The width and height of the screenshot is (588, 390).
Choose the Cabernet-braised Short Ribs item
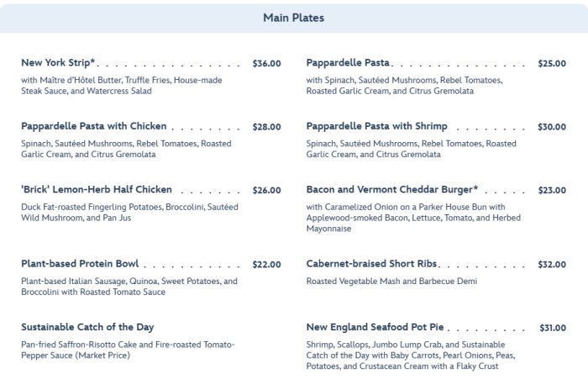[x=372, y=264]
